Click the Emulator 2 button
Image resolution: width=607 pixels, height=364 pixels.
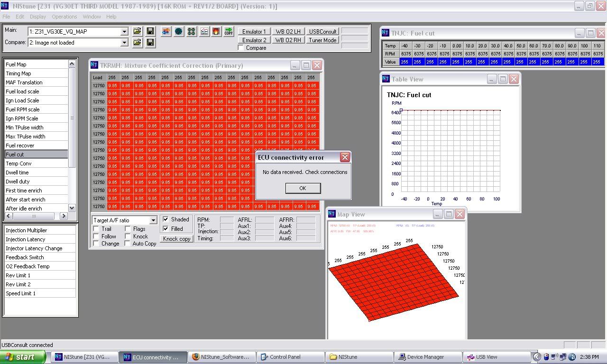(x=254, y=40)
